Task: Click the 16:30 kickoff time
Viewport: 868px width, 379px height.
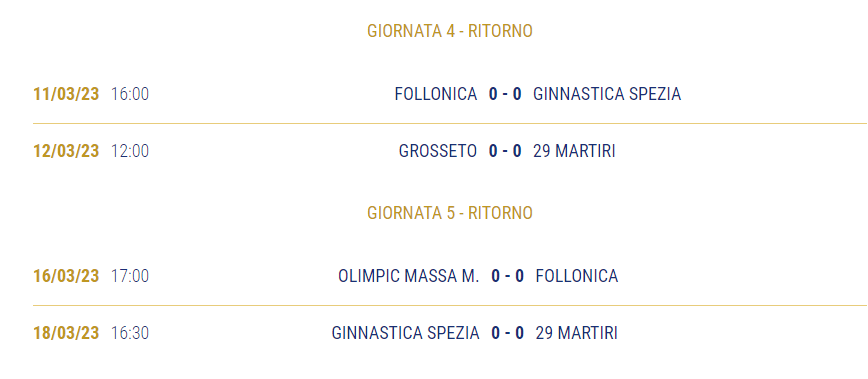Action: (x=130, y=333)
